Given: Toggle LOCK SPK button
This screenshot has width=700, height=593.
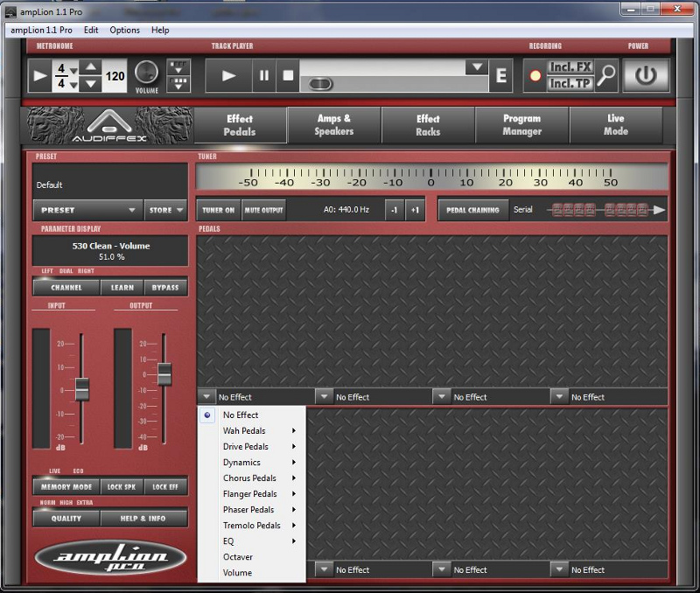Looking at the screenshot, I should [122, 487].
